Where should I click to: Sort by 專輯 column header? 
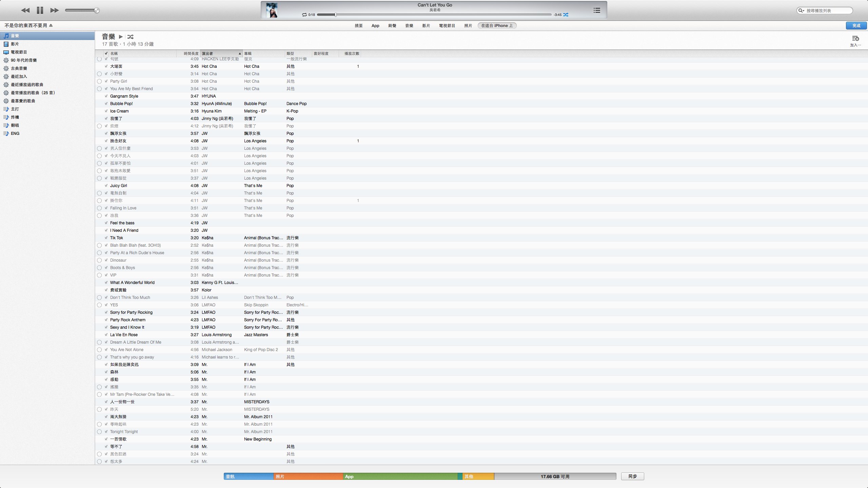(x=263, y=54)
